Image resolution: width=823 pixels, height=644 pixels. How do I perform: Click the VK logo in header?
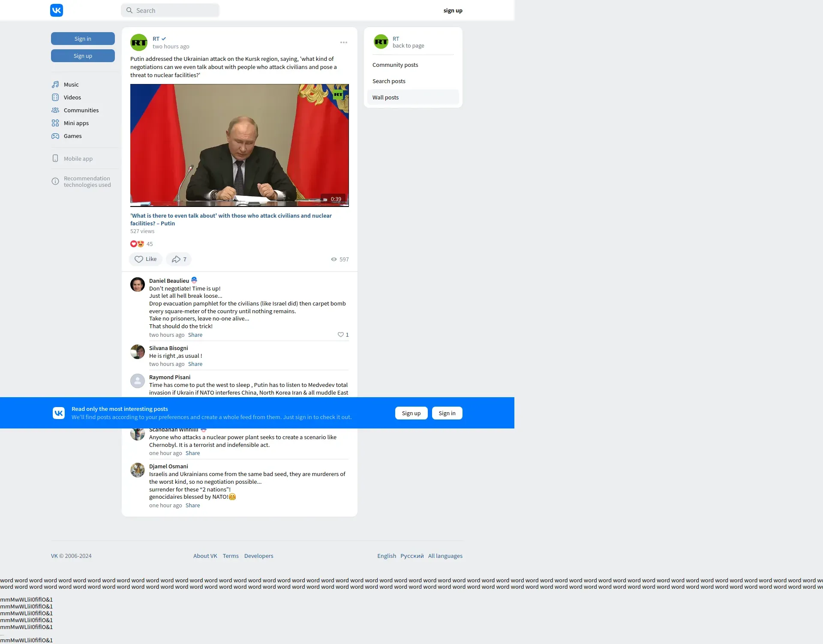57,10
